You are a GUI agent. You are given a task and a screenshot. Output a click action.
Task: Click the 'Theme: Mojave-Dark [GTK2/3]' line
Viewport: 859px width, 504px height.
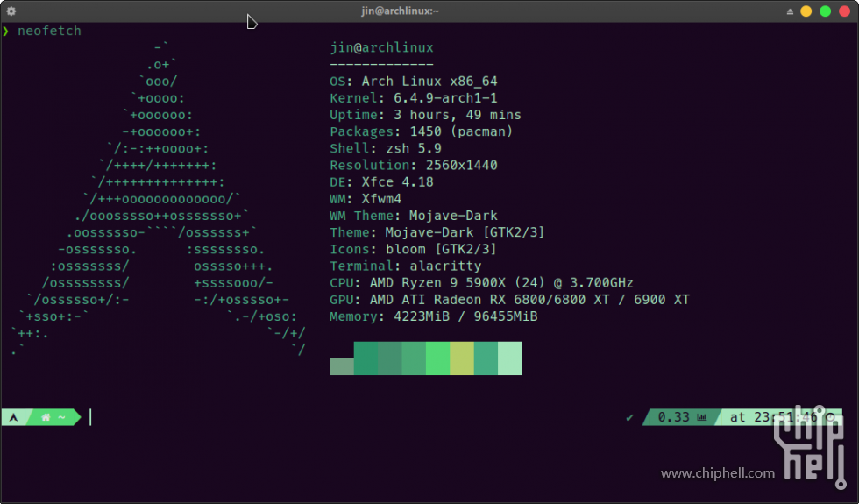pyautogui.click(x=437, y=232)
